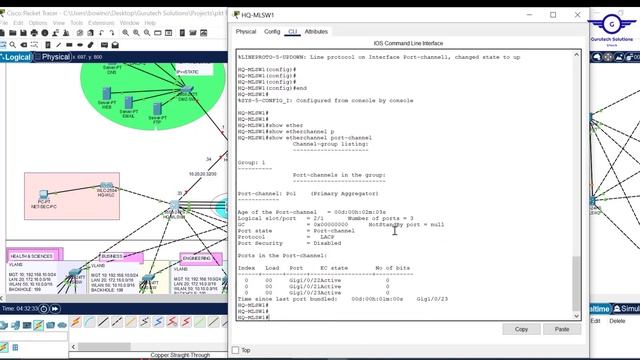Choose the Draw Ellipse tool

click(80, 45)
